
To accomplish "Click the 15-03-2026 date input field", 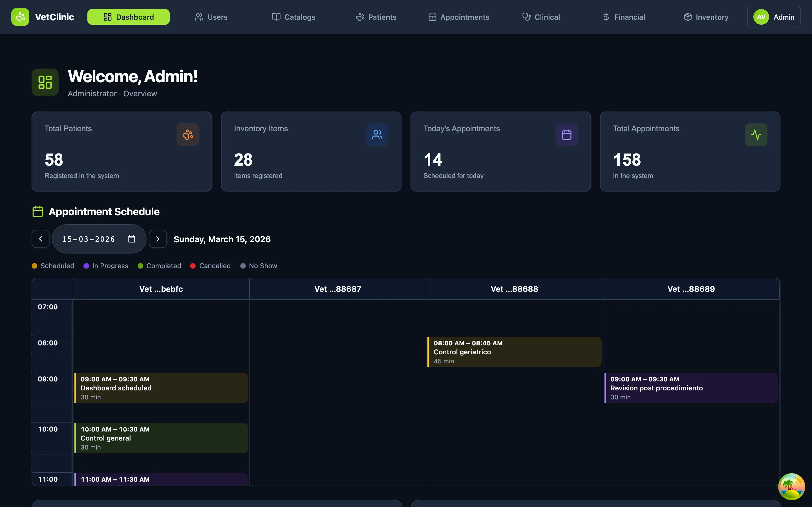I will (x=89, y=239).
